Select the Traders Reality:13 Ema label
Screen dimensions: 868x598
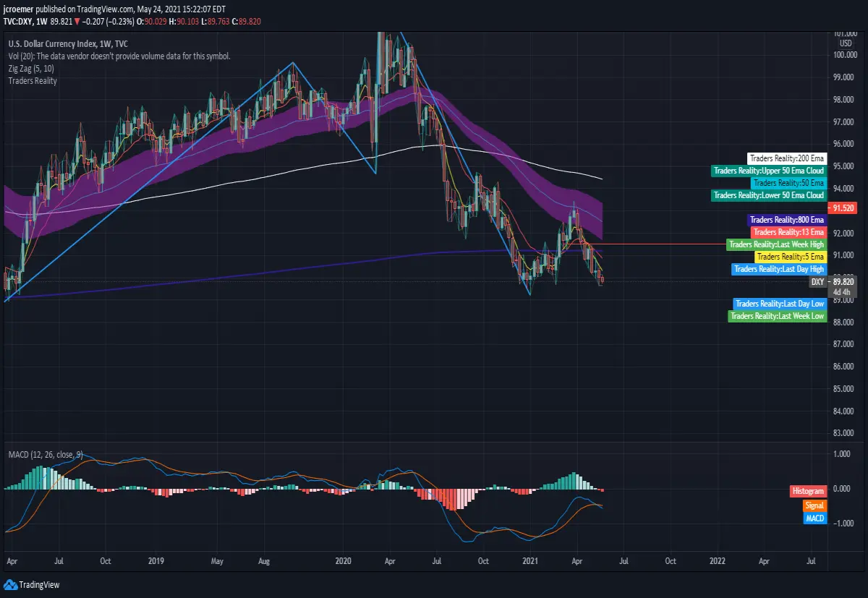(788, 232)
